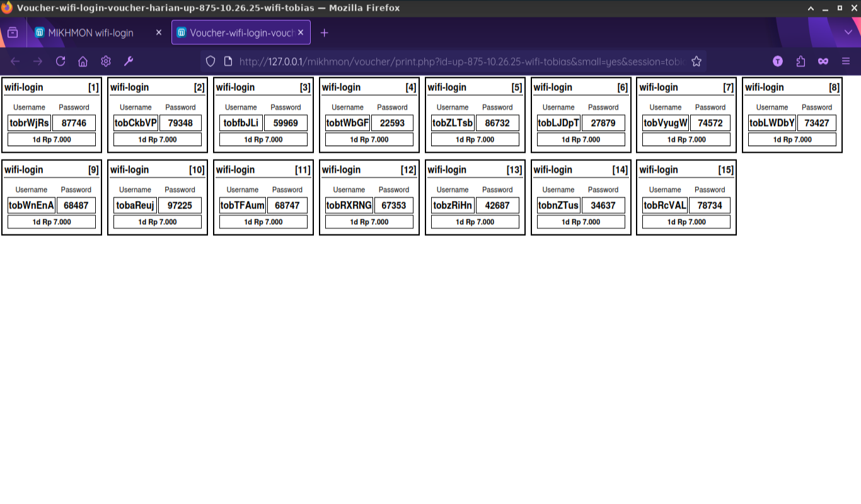861x504 pixels.
Task: Close the Voucher-wifi-login tab
Action: point(301,33)
